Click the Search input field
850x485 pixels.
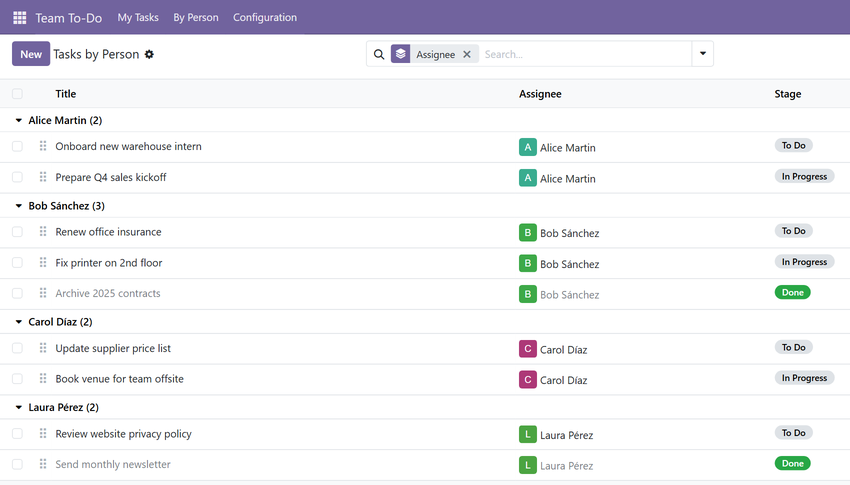(x=585, y=54)
